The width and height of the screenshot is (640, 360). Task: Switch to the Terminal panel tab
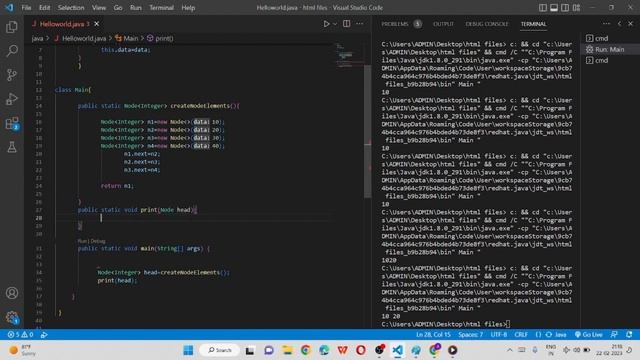click(x=533, y=24)
